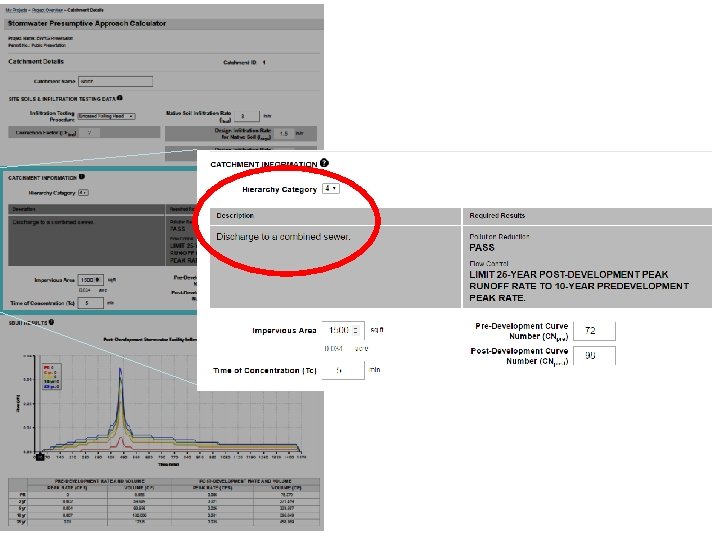Click the "Catchment Details" section heading
Screen dimensions: 720x540
[x=36, y=62]
